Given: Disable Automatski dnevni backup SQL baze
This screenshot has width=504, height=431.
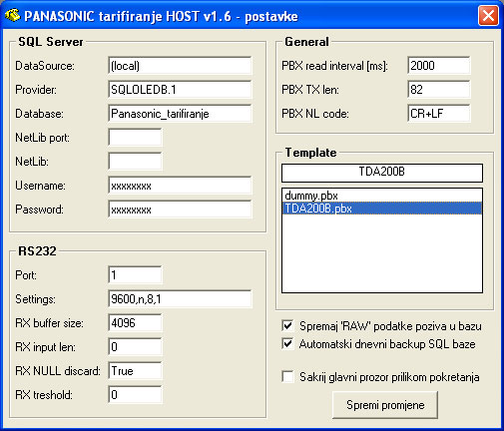Looking at the screenshot, I should (x=287, y=343).
